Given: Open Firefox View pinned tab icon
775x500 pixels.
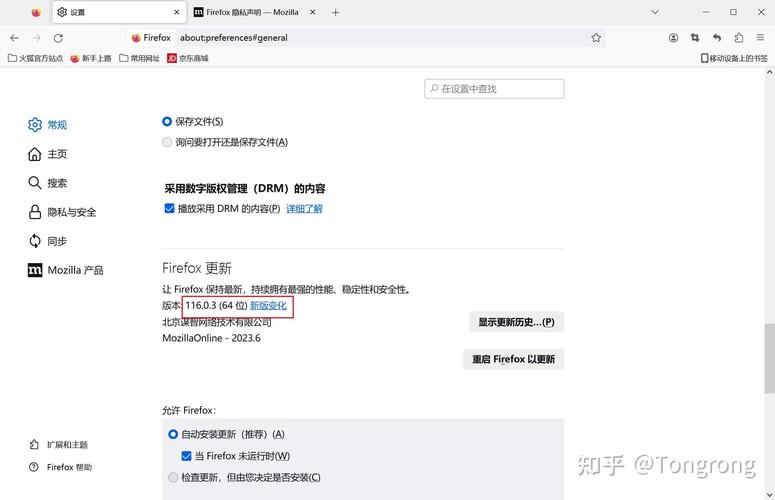Looking at the screenshot, I should 36,12.
